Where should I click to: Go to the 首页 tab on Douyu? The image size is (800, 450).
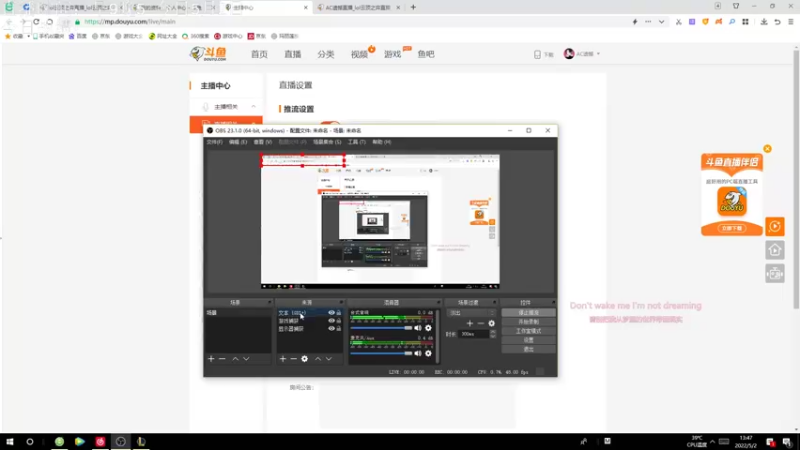pyautogui.click(x=259, y=54)
